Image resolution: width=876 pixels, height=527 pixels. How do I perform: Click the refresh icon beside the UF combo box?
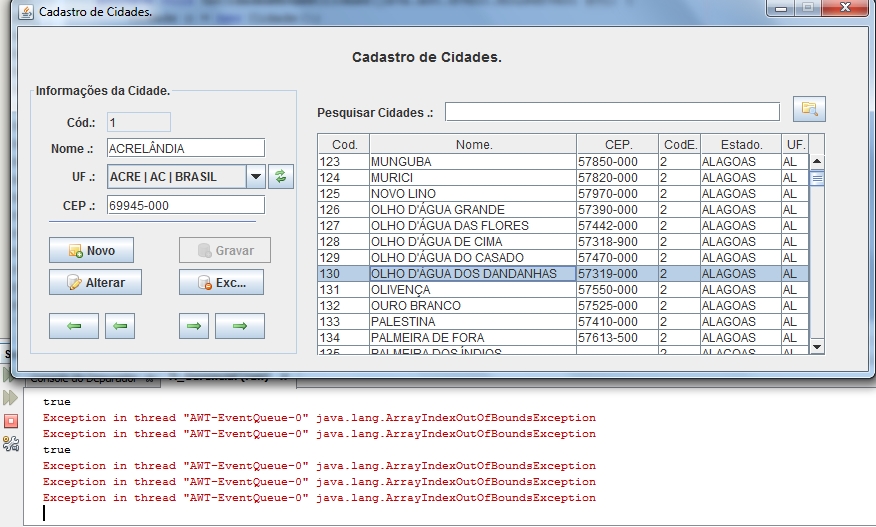pos(281,177)
